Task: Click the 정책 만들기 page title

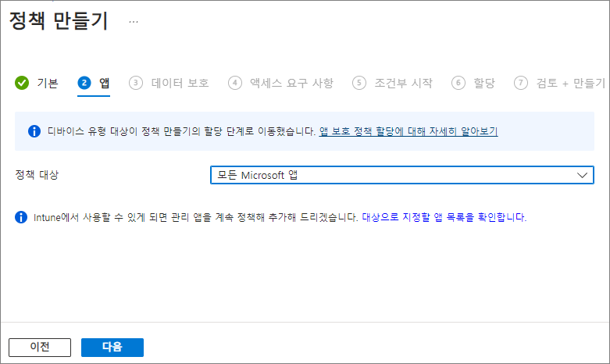Action: (59, 21)
